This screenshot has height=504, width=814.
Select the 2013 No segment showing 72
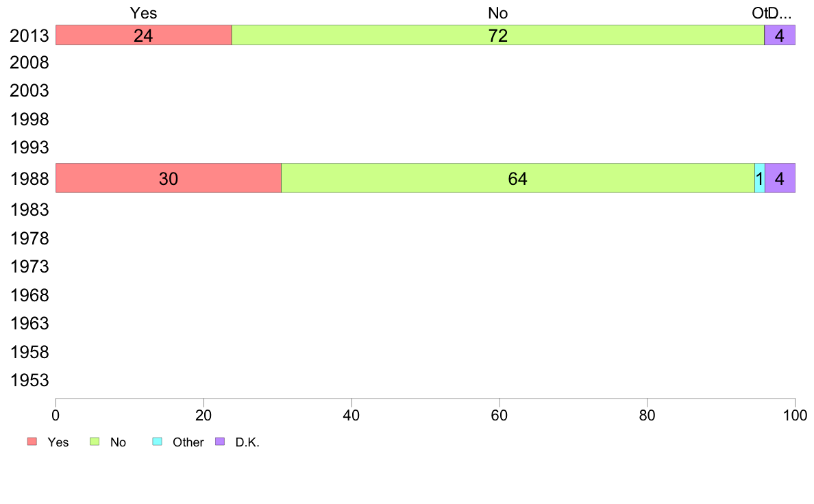click(498, 36)
